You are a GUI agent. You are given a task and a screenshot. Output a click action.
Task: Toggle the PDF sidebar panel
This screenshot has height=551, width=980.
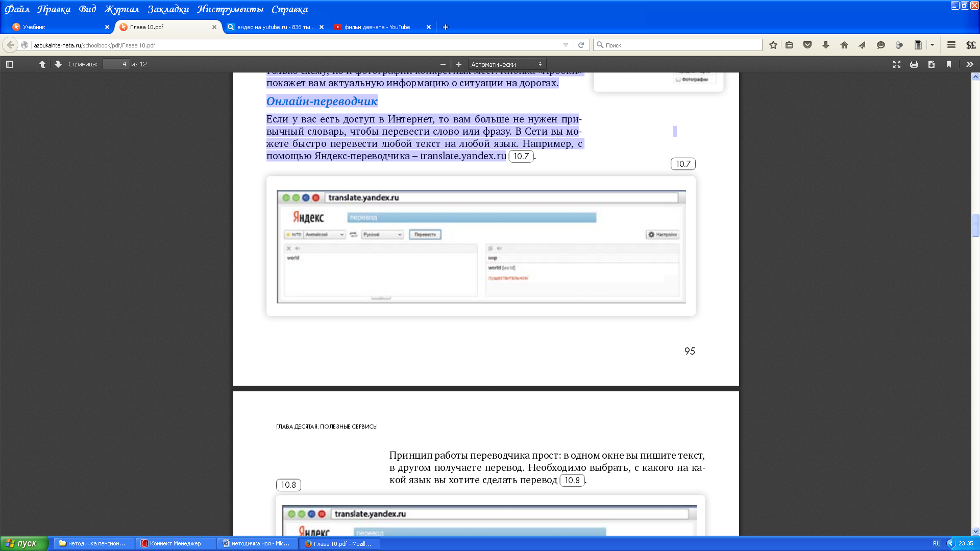[10, 64]
